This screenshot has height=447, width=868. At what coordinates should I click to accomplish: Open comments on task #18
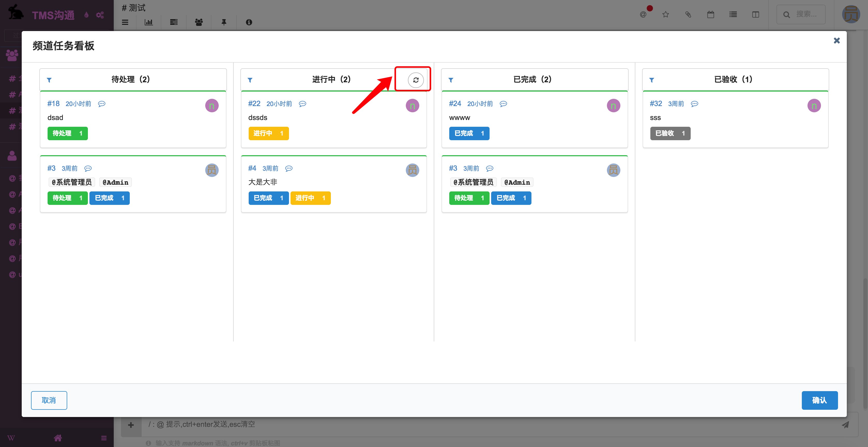pos(102,104)
